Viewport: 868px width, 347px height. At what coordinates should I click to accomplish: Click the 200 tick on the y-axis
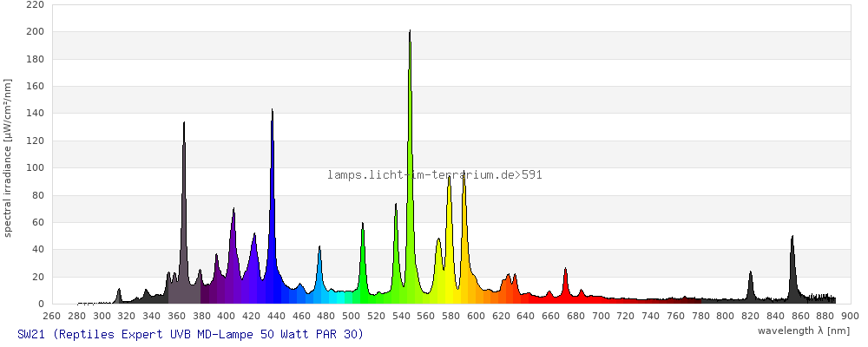tap(36, 32)
